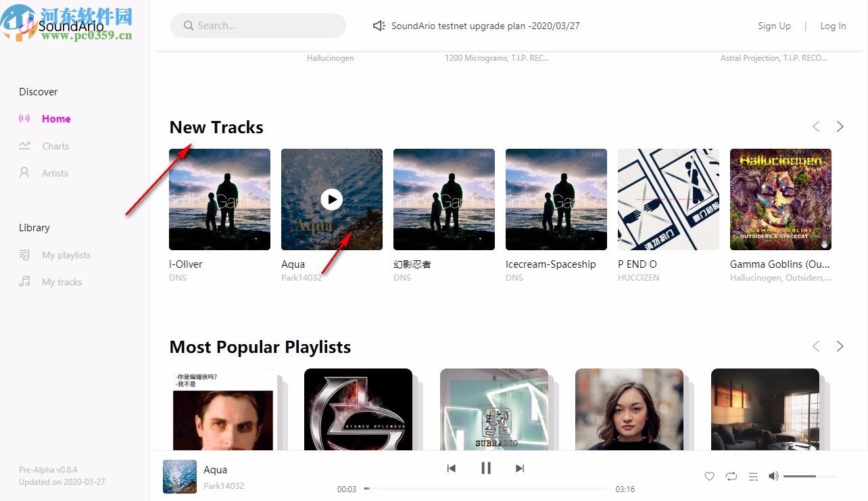The width and height of the screenshot is (868, 501).
Task: Click the My playlists list icon
Action: coord(24,255)
